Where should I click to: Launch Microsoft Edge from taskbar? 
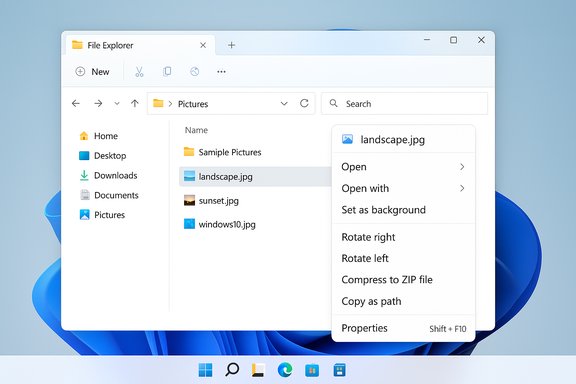pos(285,370)
